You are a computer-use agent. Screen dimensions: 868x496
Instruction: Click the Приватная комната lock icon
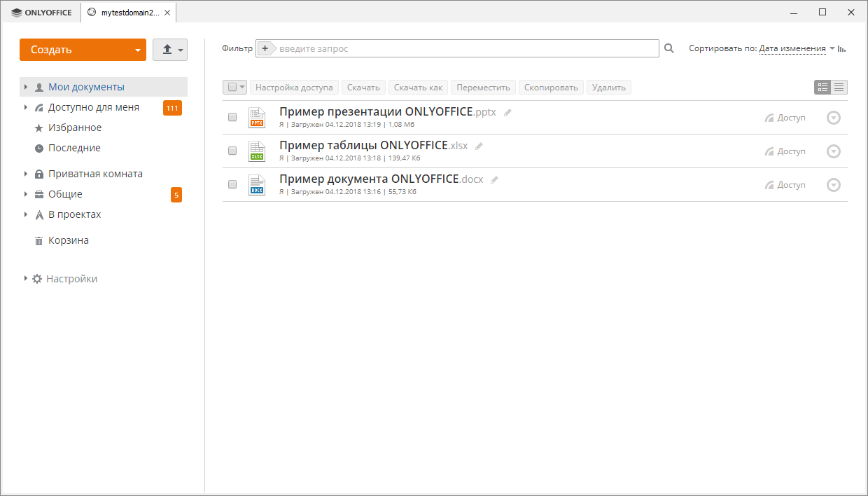(x=39, y=174)
